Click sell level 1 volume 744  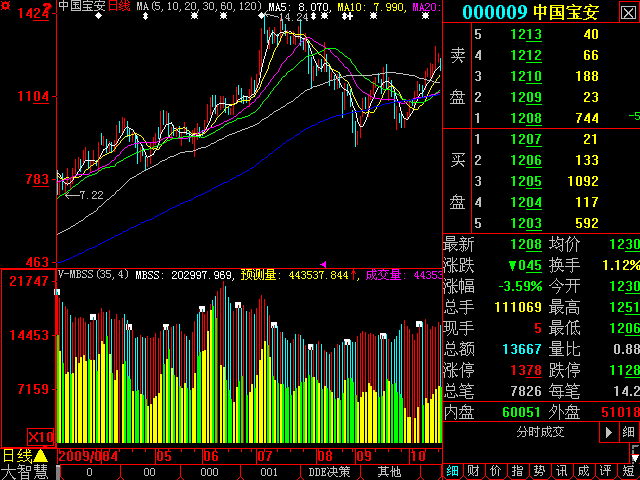pos(587,118)
